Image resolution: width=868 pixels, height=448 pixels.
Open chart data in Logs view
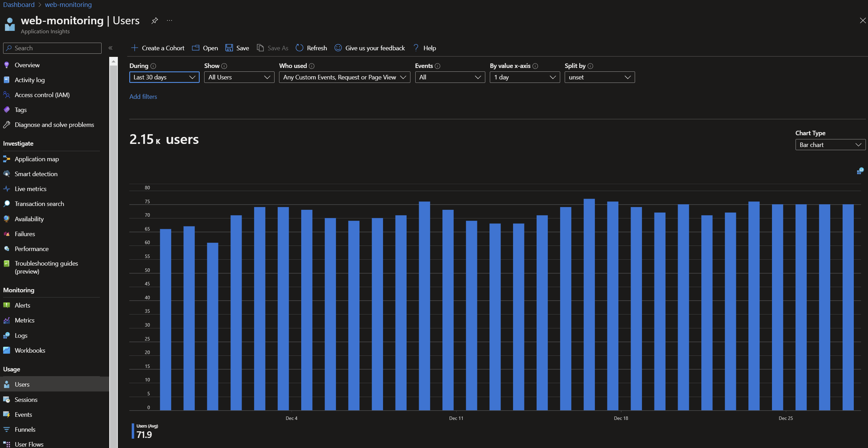pos(860,170)
